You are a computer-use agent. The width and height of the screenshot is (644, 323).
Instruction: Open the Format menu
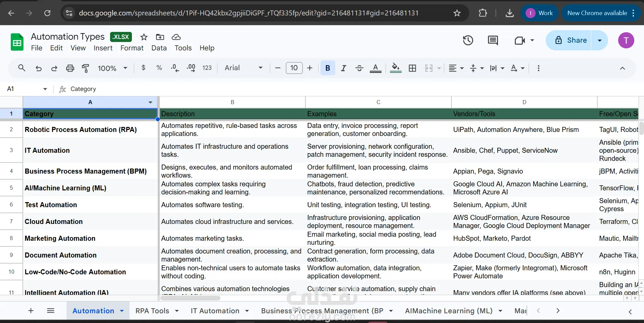click(x=132, y=48)
